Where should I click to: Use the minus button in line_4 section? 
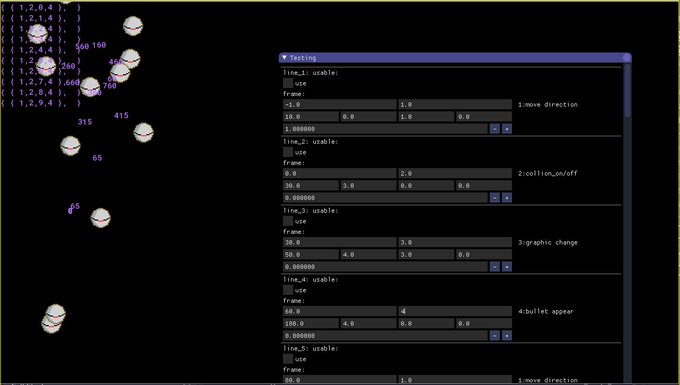[x=494, y=336]
